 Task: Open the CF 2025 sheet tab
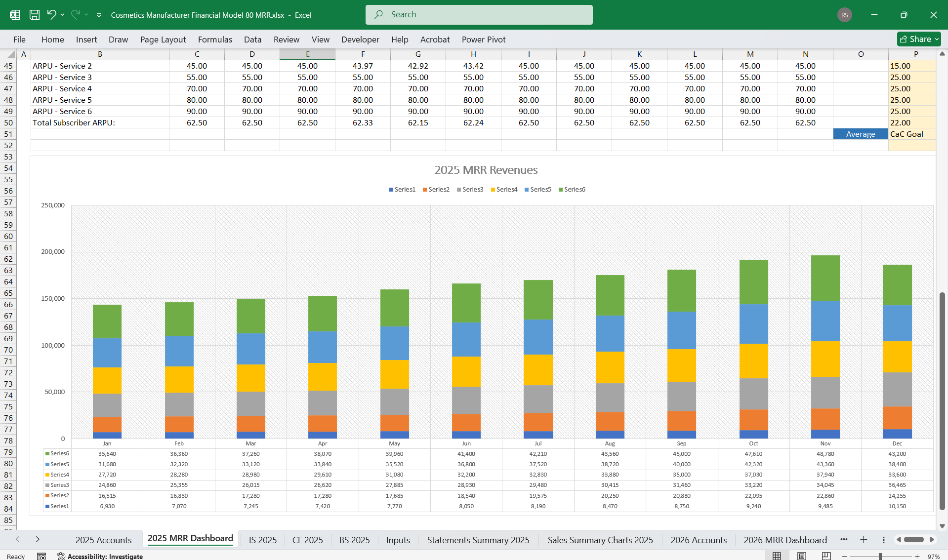307,540
